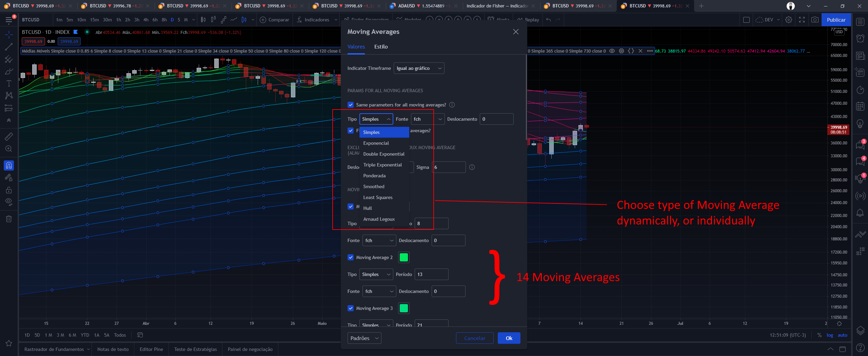868x356 pixels.
Task: Open the Indicadores menu button
Action: tap(313, 20)
